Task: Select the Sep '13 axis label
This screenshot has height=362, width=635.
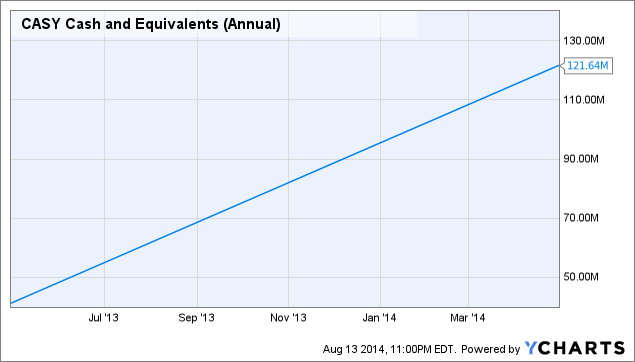Action: click(x=196, y=318)
